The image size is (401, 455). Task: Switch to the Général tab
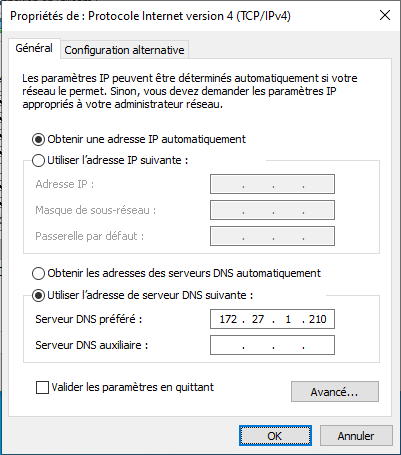pyautogui.click(x=34, y=48)
